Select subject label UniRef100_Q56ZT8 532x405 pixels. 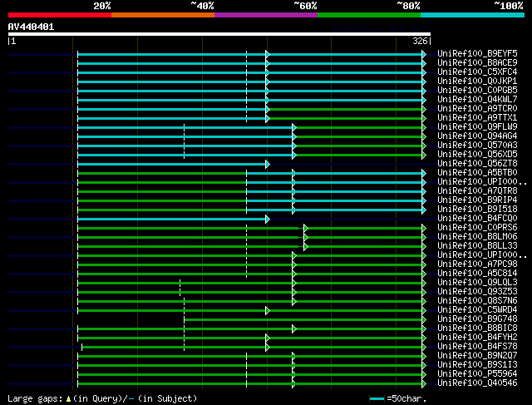click(477, 164)
